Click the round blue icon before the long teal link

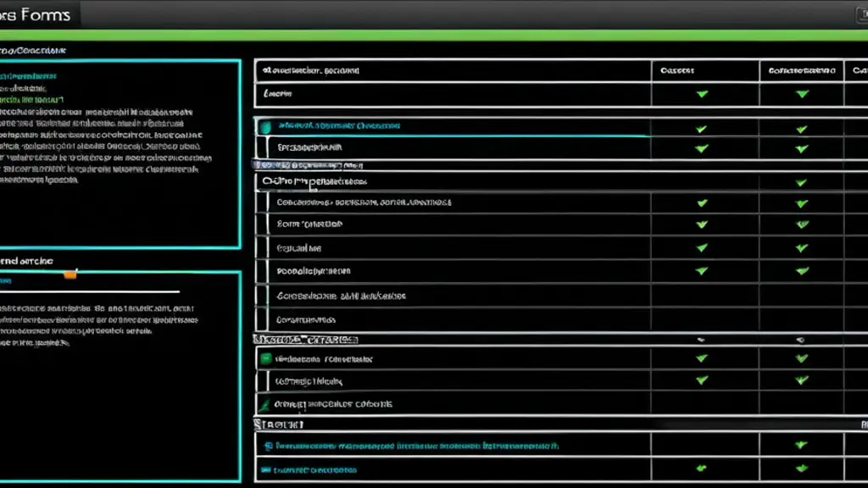[x=269, y=446]
